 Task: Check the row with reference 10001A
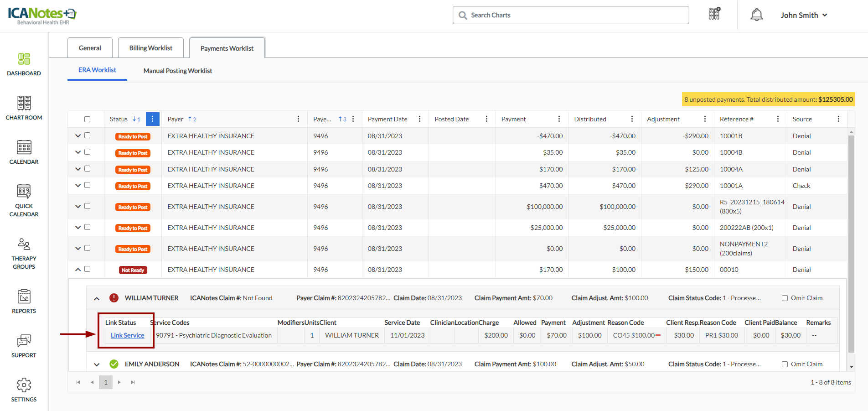coord(88,185)
